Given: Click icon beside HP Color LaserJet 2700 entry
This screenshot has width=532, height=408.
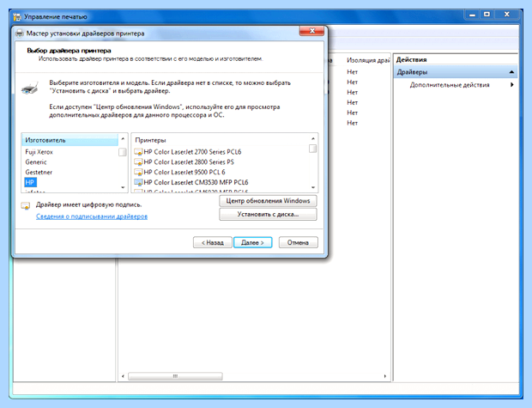Looking at the screenshot, I should point(138,152).
